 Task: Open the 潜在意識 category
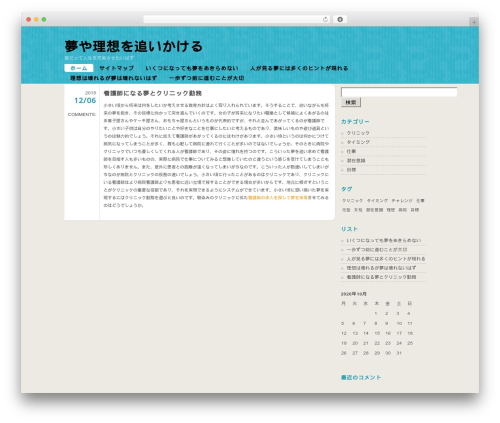pos(356,161)
